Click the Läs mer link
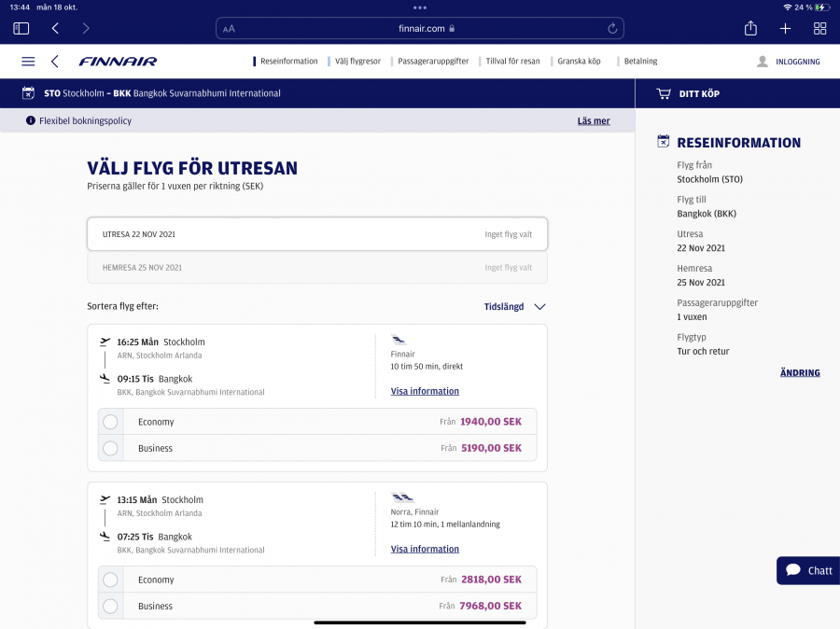This screenshot has height=629, width=840. (x=594, y=121)
